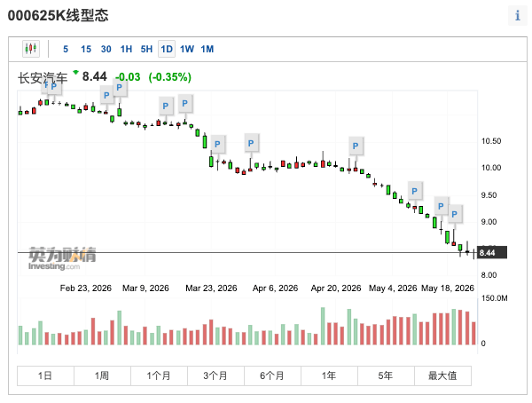Image resolution: width=532 pixels, height=403 pixels.
Task: Open the P pattern marker near Apr 20
Action: [356, 146]
